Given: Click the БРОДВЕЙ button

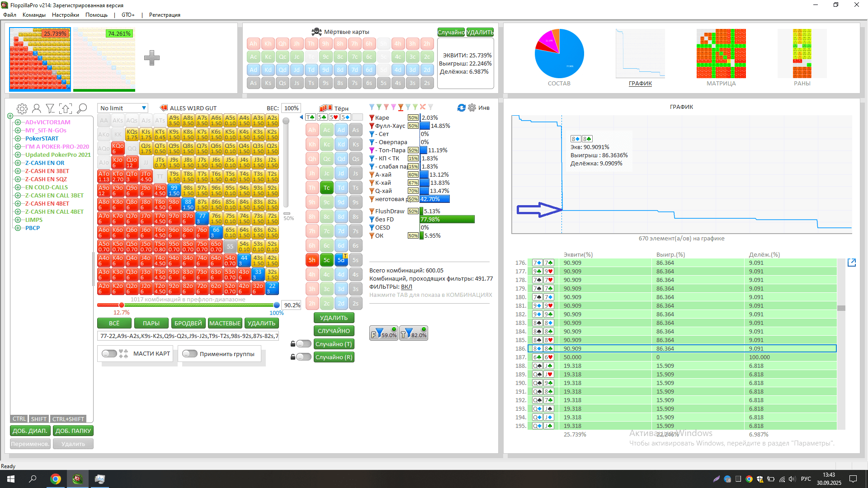Looking at the screenshot, I should pyautogui.click(x=188, y=323).
